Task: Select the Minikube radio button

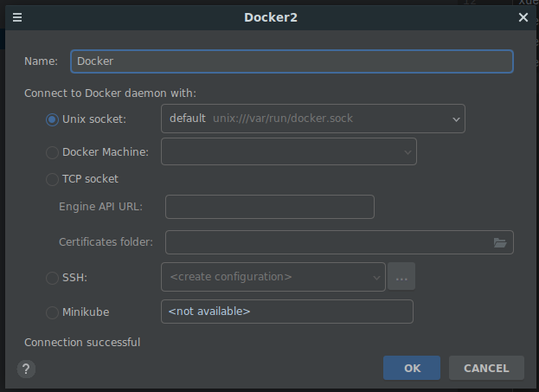Action: coord(52,312)
